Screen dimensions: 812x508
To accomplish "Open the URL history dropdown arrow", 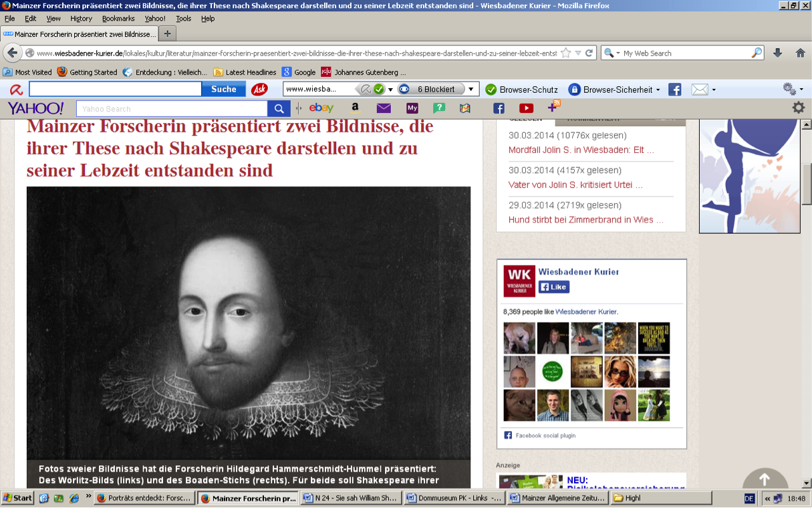I will point(578,53).
